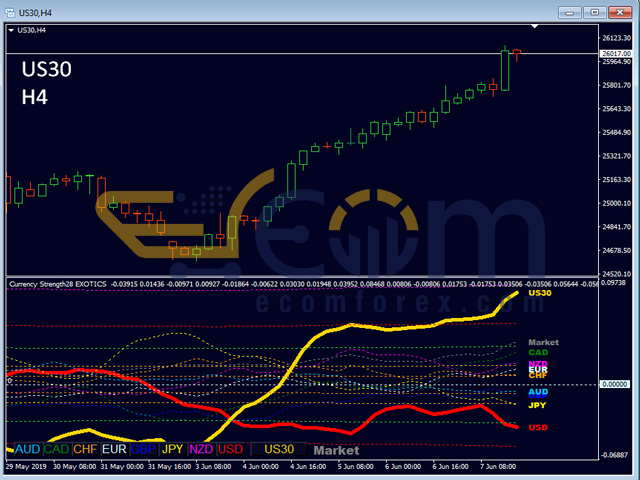This screenshot has width=640, height=480.
Task: Click the last red candle on the chart
Action: pyautogui.click(x=517, y=54)
